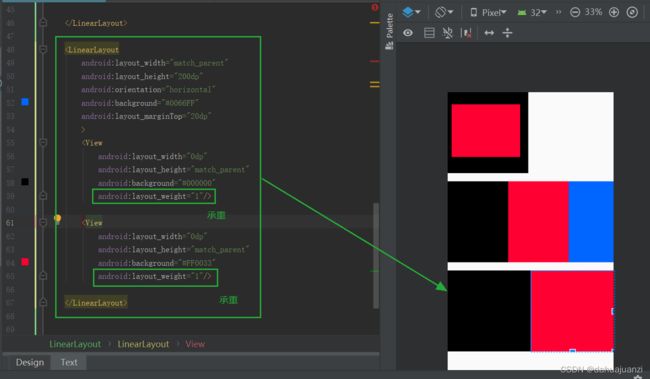Click the blue #0066FF gutter color swatch
Screen dimensions: 650x379
[25, 102]
